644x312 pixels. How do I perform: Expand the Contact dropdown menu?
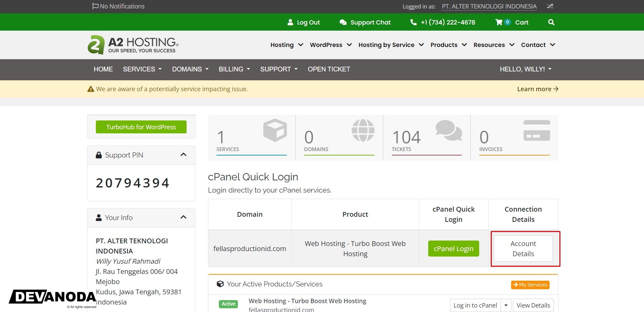(x=538, y=45)
